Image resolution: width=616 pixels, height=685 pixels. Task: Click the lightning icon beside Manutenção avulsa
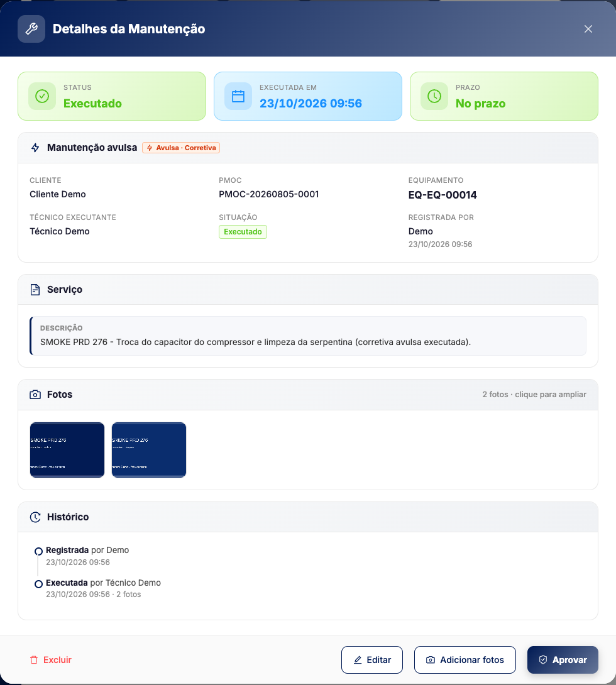point(35,148)
